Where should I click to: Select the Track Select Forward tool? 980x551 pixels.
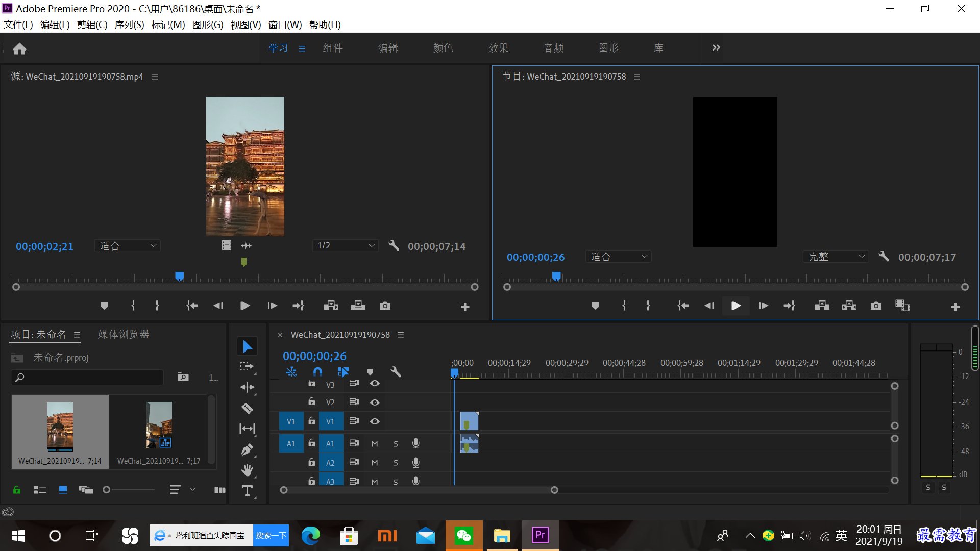pos(247,367)
